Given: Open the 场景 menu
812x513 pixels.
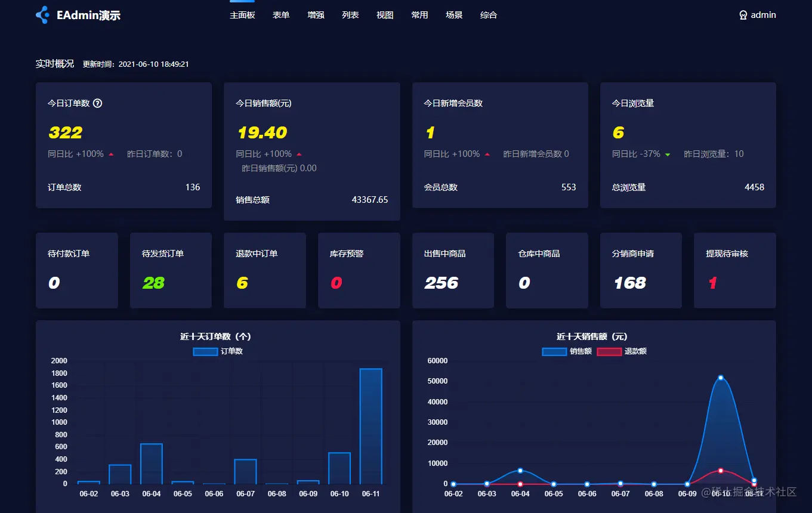Looking at the screenshot, I should [x=454, y=15].
